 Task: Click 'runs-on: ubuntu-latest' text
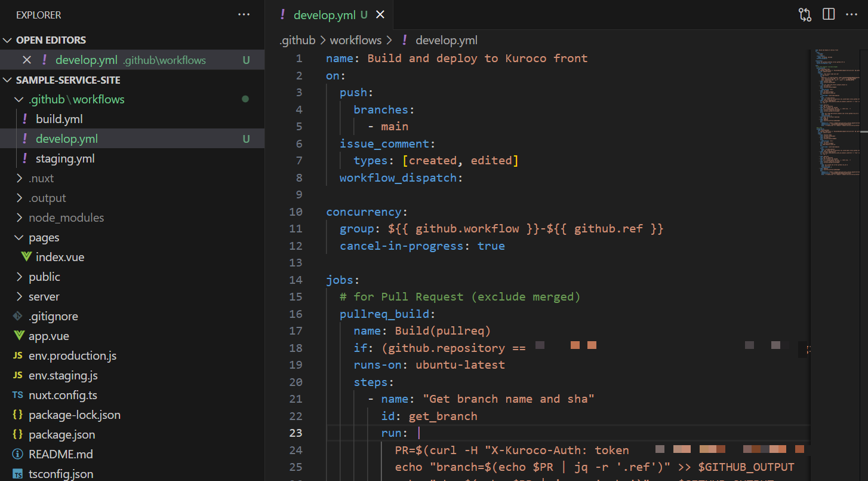(x=429, y=364)
